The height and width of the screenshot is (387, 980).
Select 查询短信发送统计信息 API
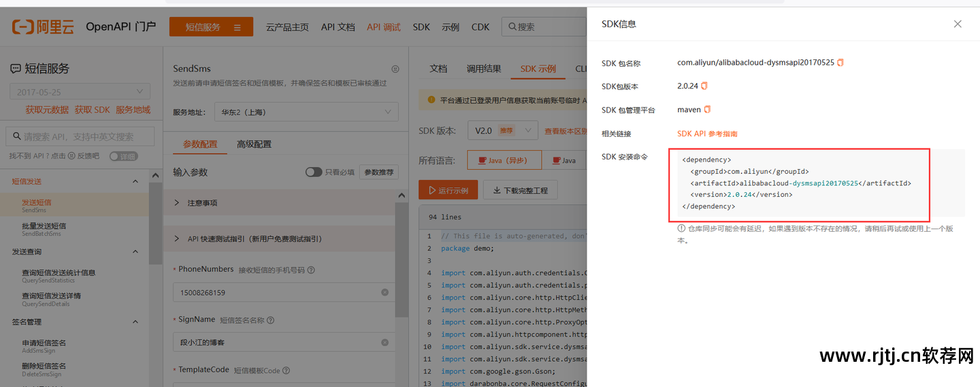click(x=74, y=276)
